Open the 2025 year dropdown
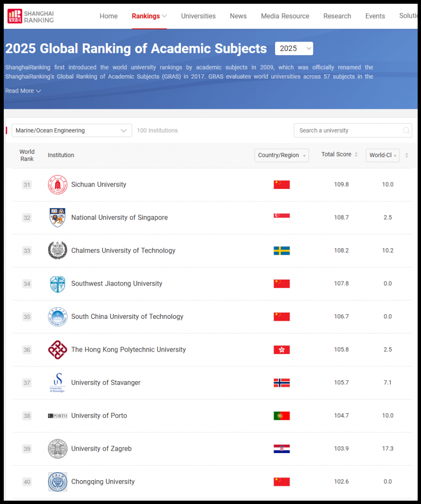The image size is (421, 504). (x=294, y=49)
